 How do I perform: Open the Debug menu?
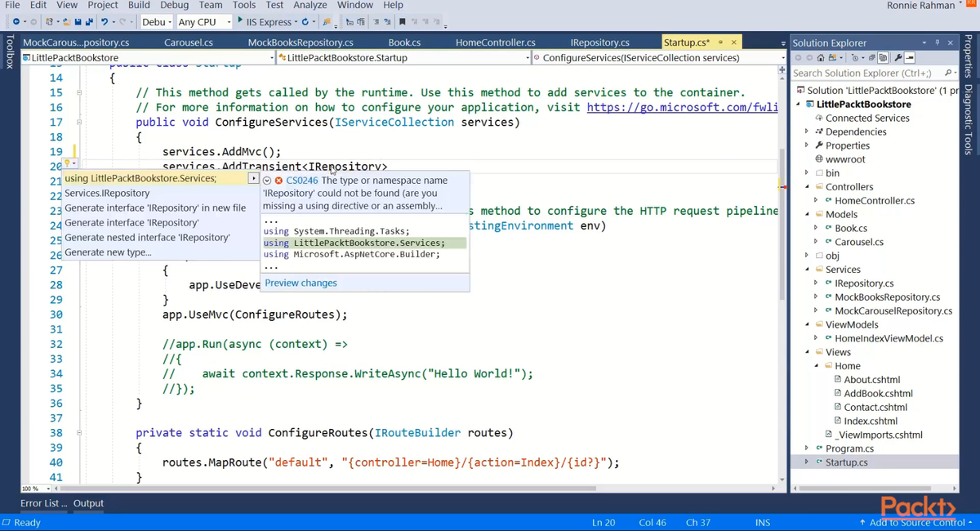[x=175, y=5]
